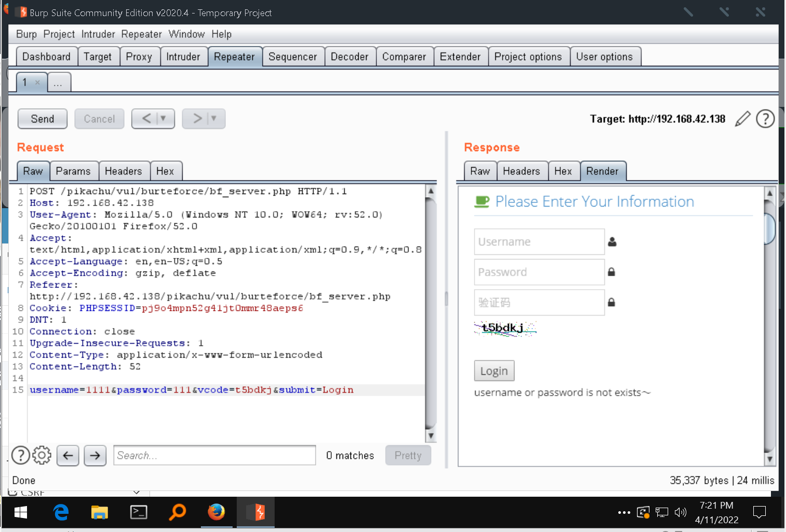Switch to the Sequencer tab
The height and width of the screenshot is (532, 786).
coord(293,57)
